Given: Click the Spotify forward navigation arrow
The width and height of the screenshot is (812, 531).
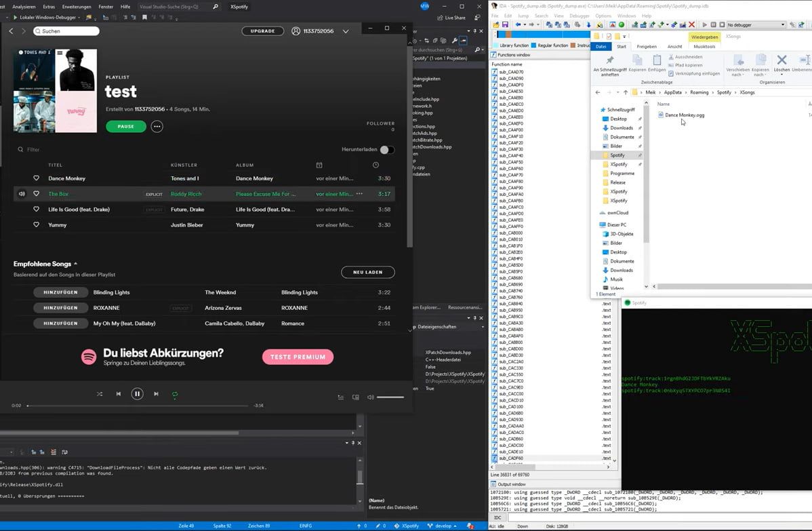Looking at the screenshot, I should point(23,31).
